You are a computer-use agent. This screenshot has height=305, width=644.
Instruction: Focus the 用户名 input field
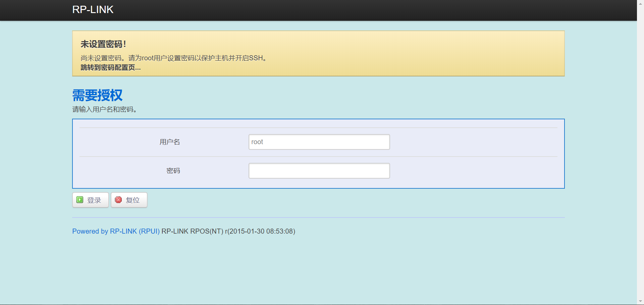[x=319, y=142]
